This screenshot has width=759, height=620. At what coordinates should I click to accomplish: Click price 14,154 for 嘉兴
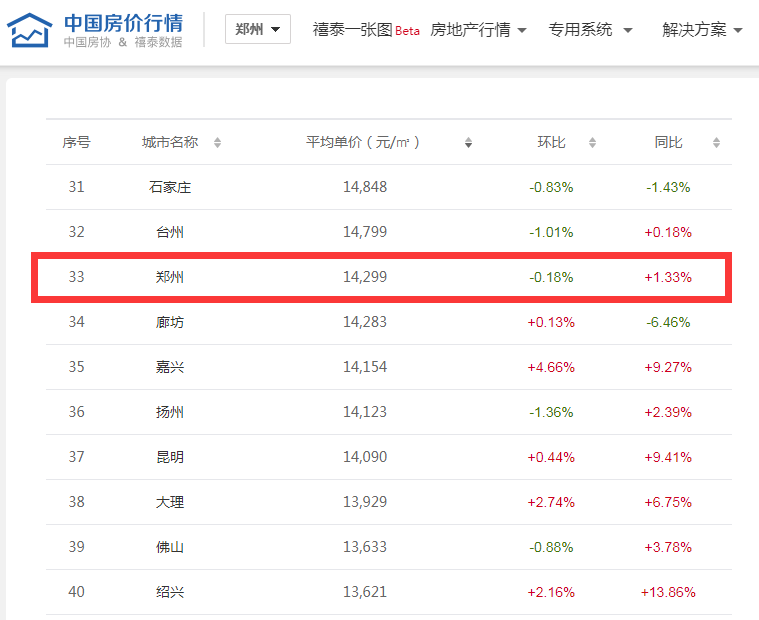pos(365,367)
